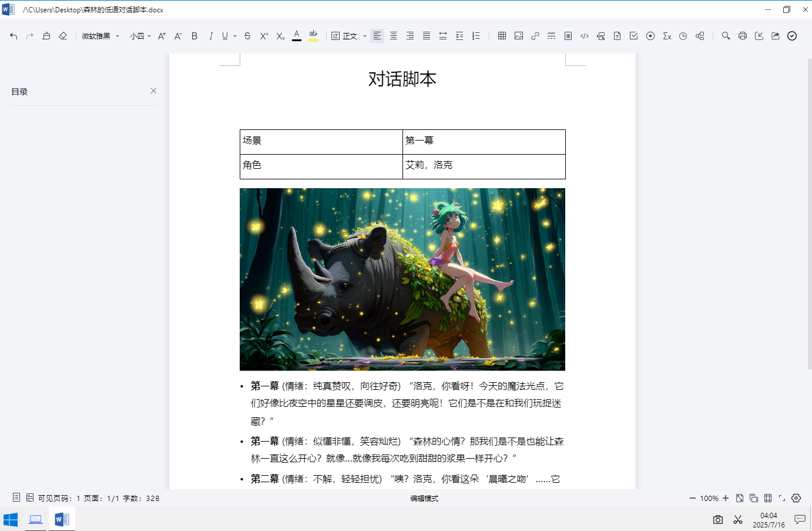
Task: Click the second status bar outline icon
Action: [x=30, y=497]
